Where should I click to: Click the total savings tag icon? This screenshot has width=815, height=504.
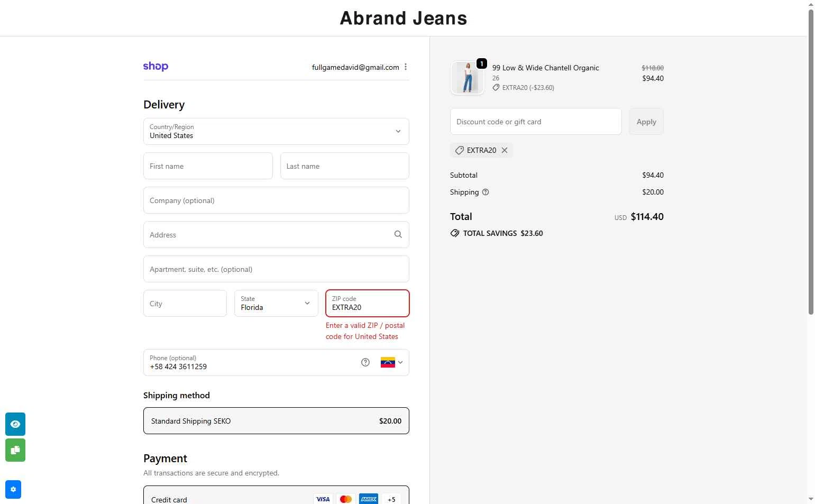pos(455,233)
